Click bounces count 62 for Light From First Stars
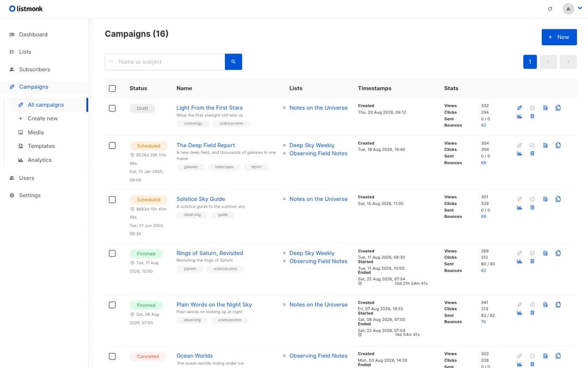This screenshot has height=368, width=588. click(483, 125)
